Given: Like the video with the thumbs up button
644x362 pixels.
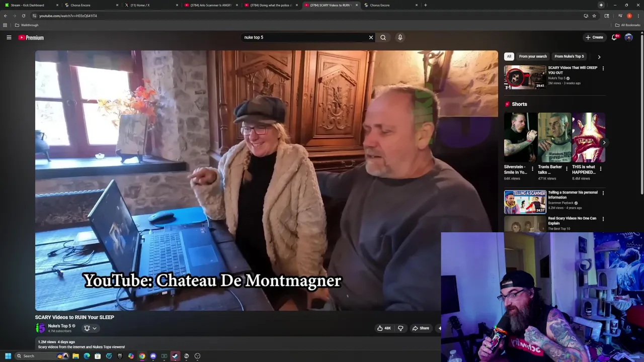Looking at the screenshot, I should tap(384, 328).
